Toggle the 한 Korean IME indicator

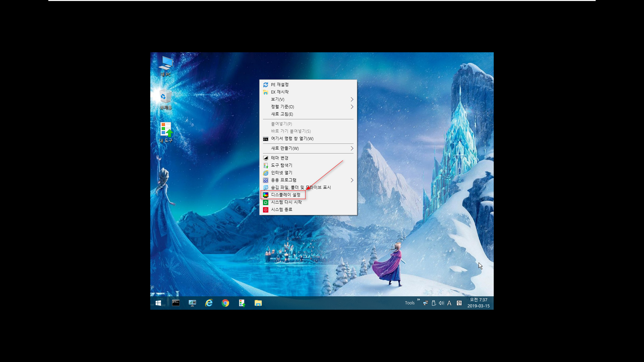[459, 303]
